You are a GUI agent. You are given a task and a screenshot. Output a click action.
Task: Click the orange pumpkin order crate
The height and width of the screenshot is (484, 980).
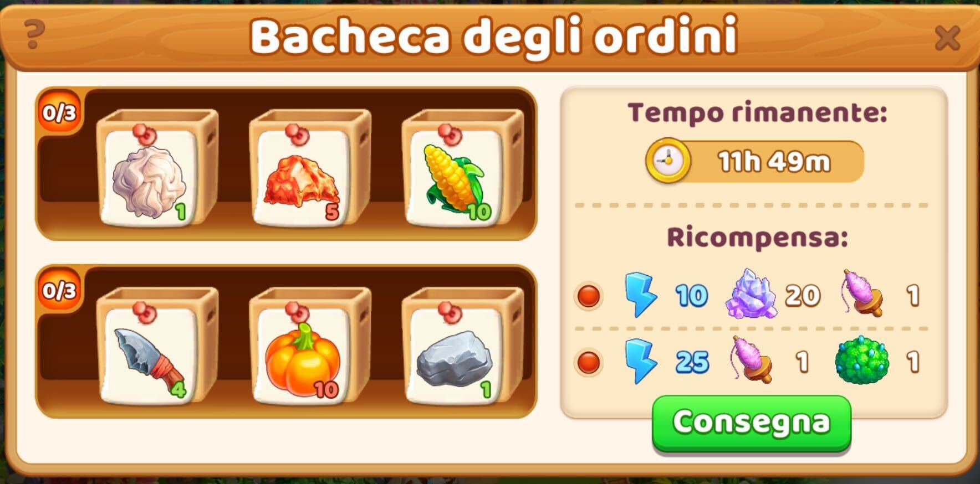pyautogui.click(x=309, y=346)
